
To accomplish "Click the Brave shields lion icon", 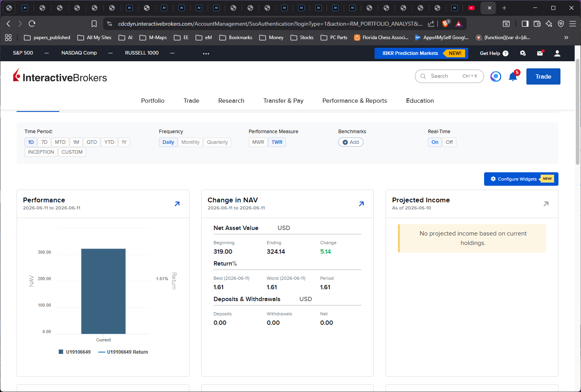I will coord(445,24).
